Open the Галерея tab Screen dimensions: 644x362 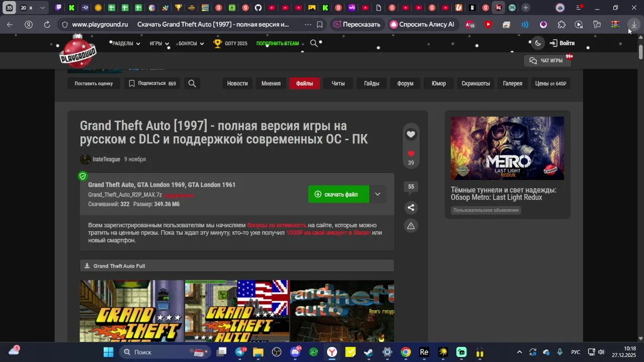513,83
